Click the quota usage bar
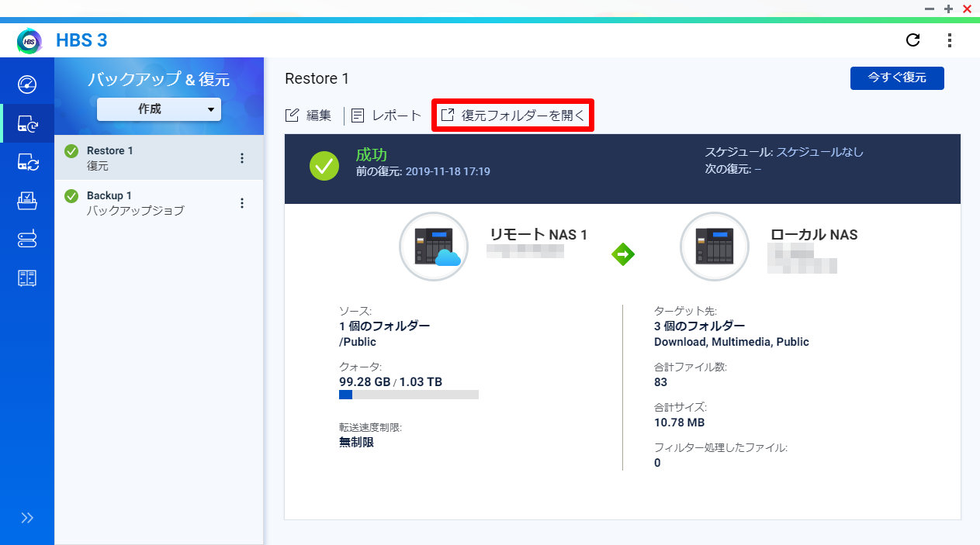Screen dimensions: 980x545 [x=409, y=395]
